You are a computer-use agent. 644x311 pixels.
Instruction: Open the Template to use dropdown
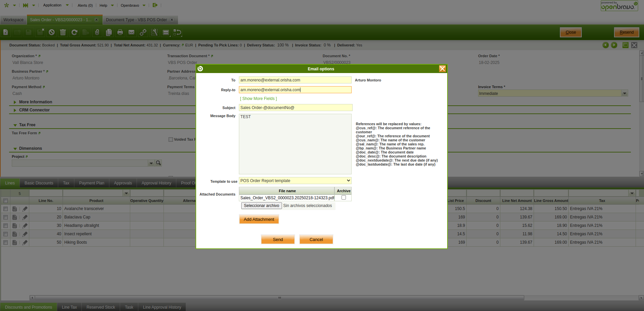click(295, 181)
